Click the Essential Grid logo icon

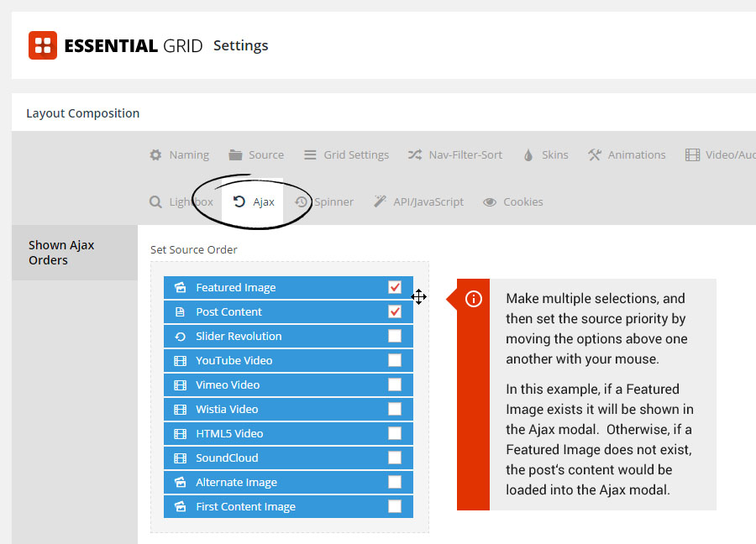[x=43, y=45]
